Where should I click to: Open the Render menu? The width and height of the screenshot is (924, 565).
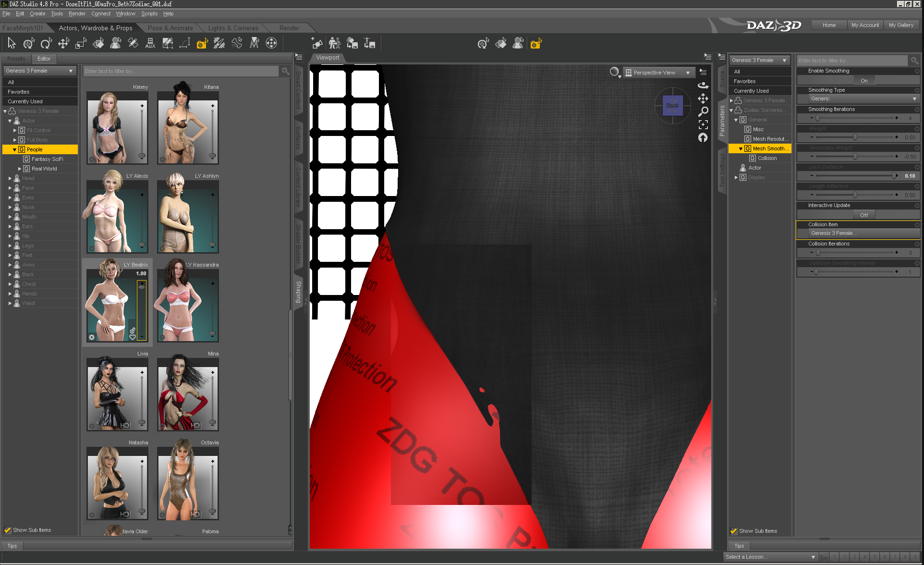[x=77, y=13]
